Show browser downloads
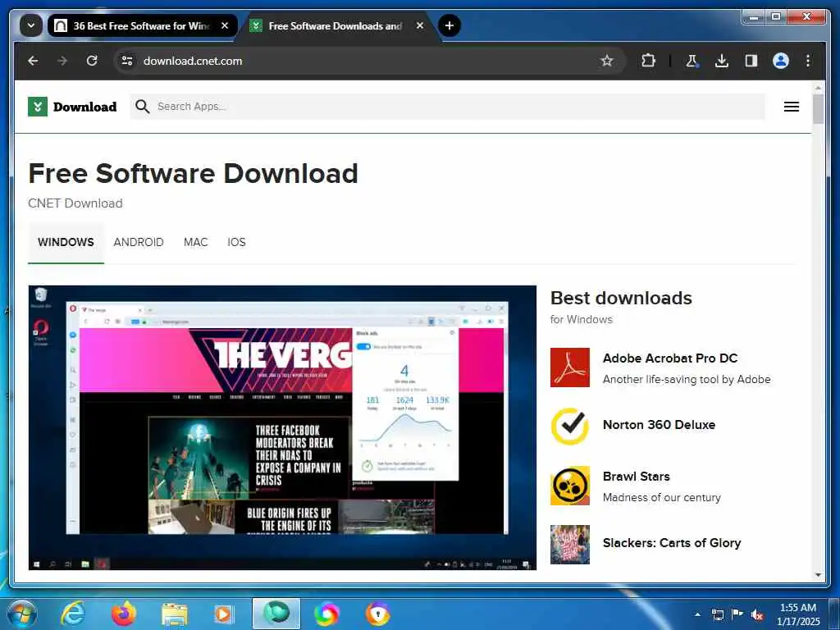Screen dimensions: 840x630 [x=722, y=61]
